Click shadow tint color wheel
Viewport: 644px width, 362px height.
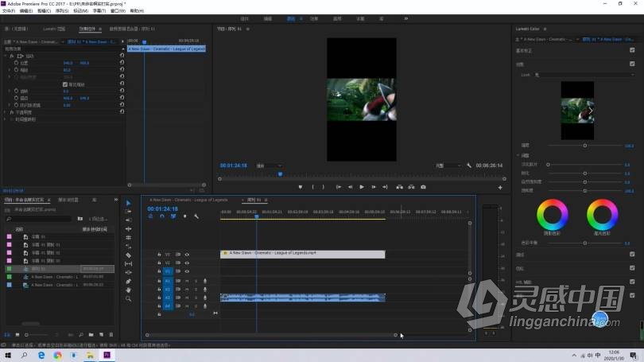(553, 215)
